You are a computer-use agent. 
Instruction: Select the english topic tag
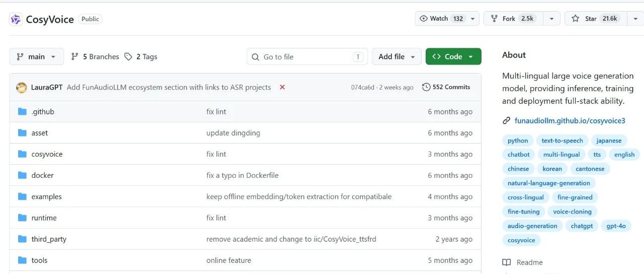[624, 155]
